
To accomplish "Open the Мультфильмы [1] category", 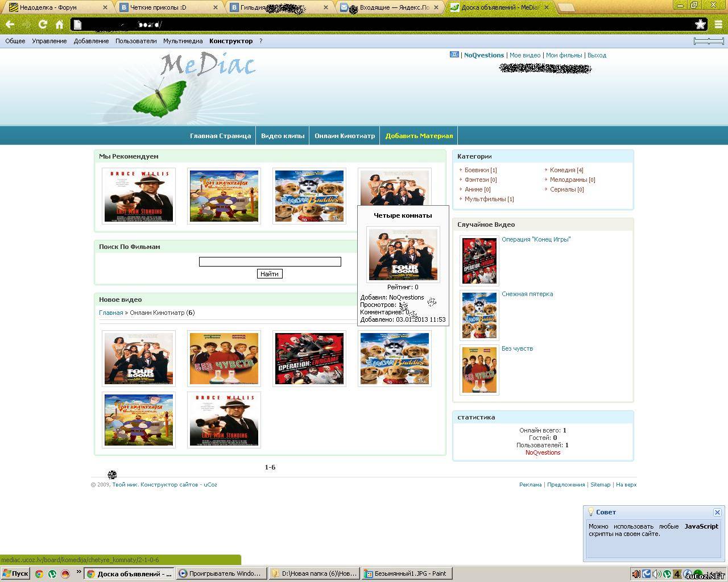I will tap(489, 199).
